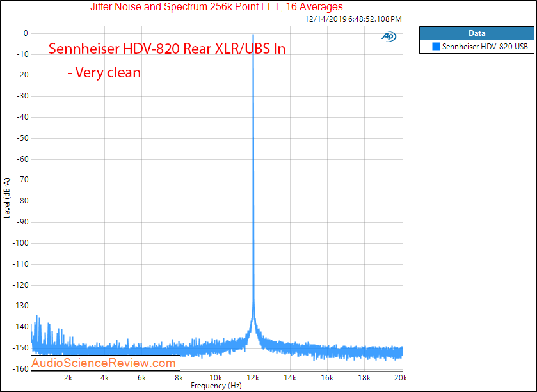
Task: Click the 20k frequency axis tick label
Action: (401, 378)
